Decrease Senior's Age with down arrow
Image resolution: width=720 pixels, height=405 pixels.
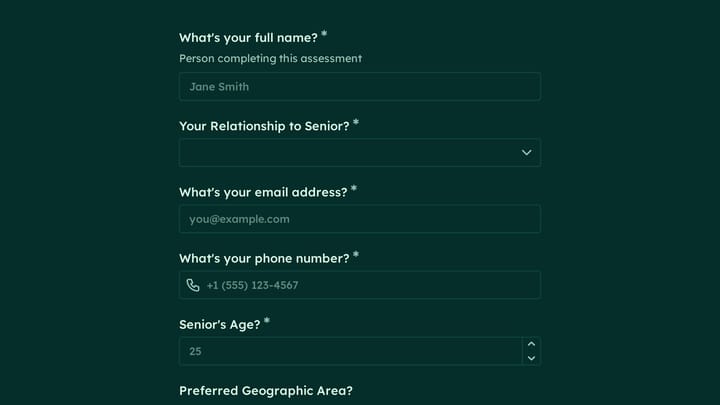(x=531, y=358)
